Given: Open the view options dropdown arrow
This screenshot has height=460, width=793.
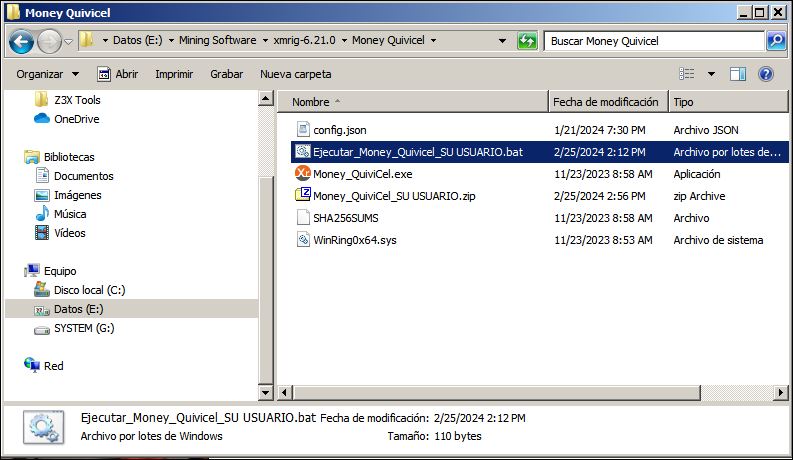Looking at the screenshot, I should coord(711,74).
